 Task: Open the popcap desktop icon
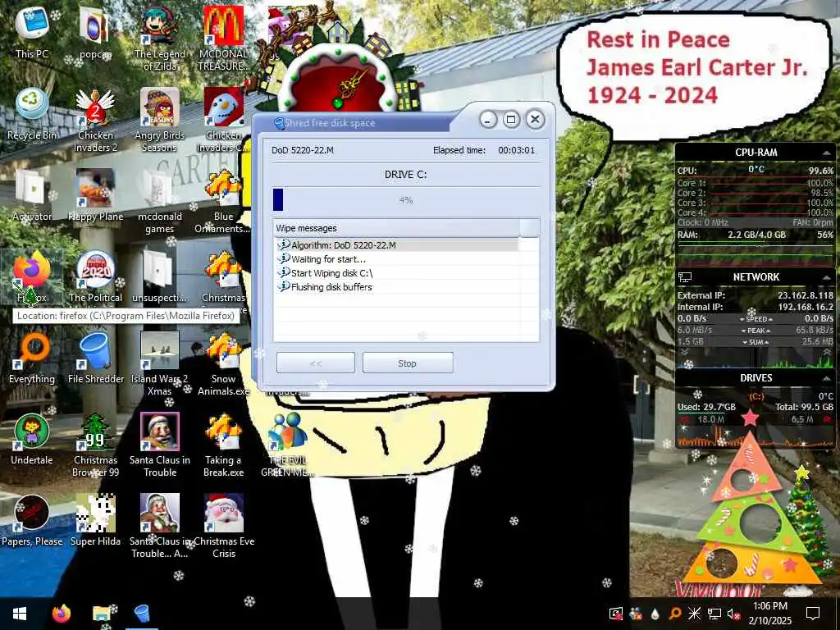tap(95, 33)
